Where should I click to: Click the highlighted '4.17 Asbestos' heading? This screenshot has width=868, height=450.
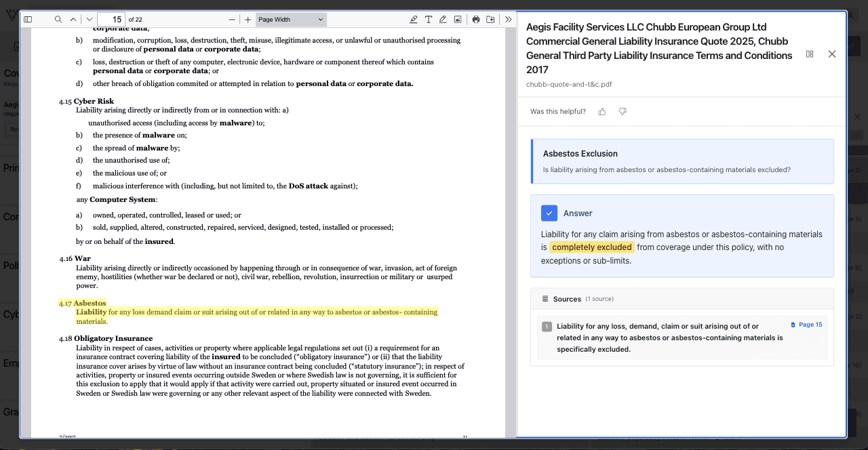tap(82, 303)
